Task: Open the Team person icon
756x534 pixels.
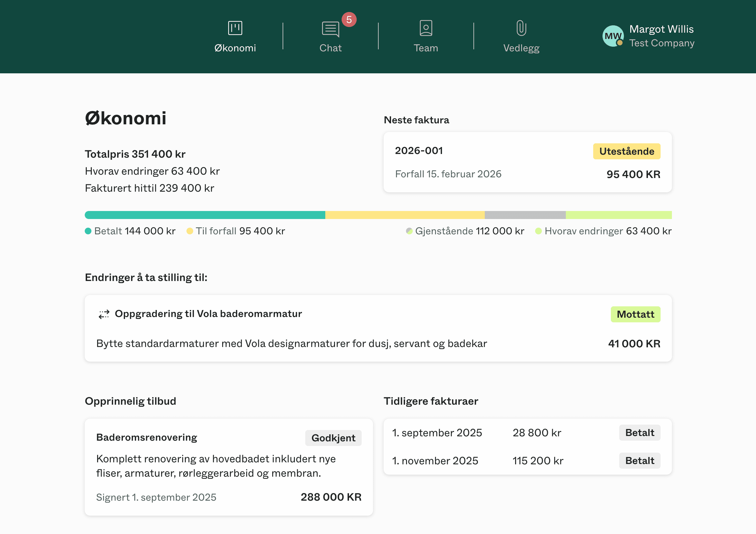Action: (x=426, y=28)
